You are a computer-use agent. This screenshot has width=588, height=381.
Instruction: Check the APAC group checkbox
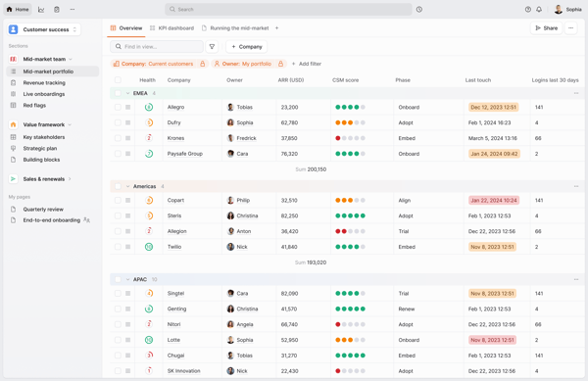tap(118, 279)
